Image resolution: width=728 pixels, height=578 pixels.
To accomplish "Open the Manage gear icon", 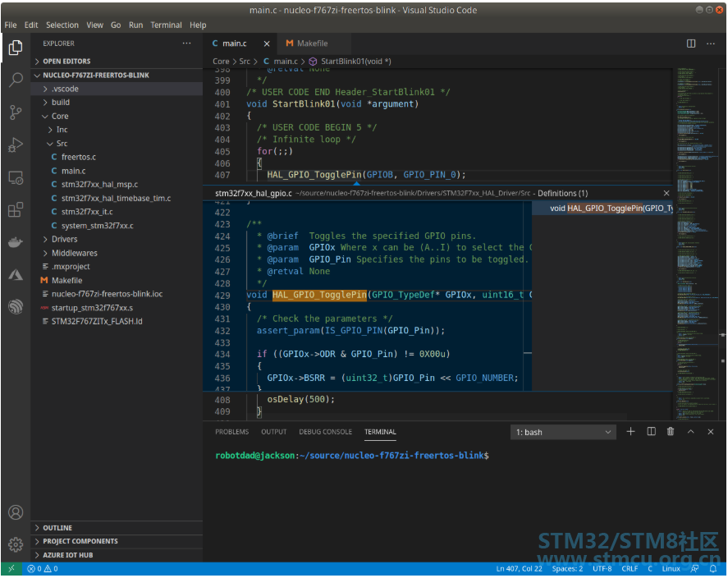I will (16, 544).
